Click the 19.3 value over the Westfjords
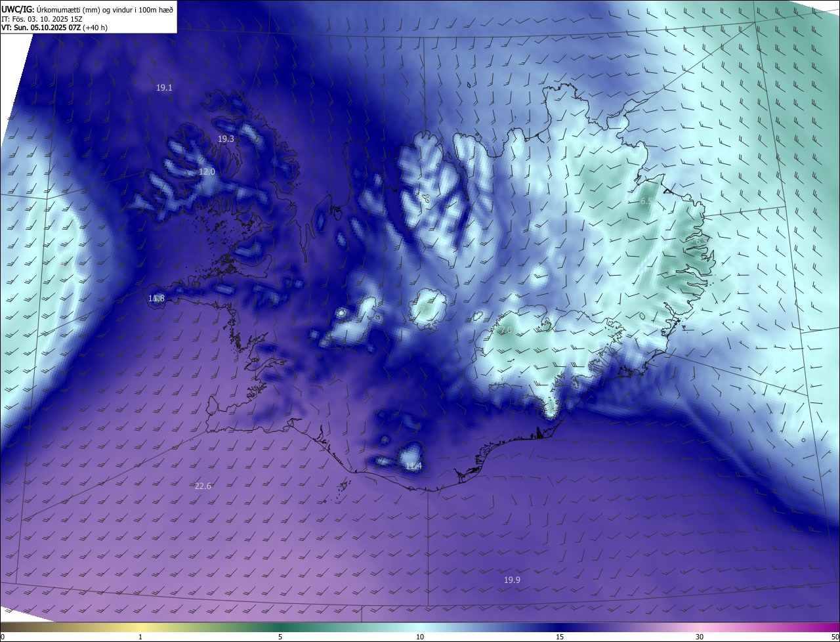 pos(226,139)
